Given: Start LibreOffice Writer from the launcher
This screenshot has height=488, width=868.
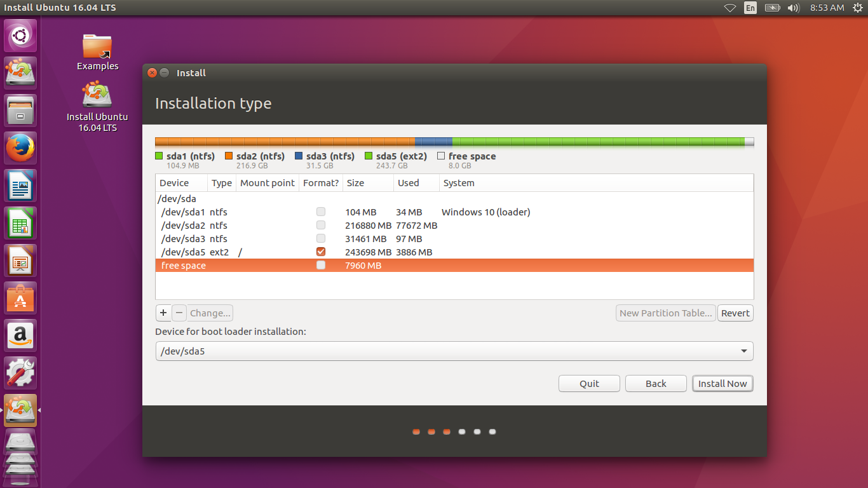Looking at the screenshot, I should 20,186.
